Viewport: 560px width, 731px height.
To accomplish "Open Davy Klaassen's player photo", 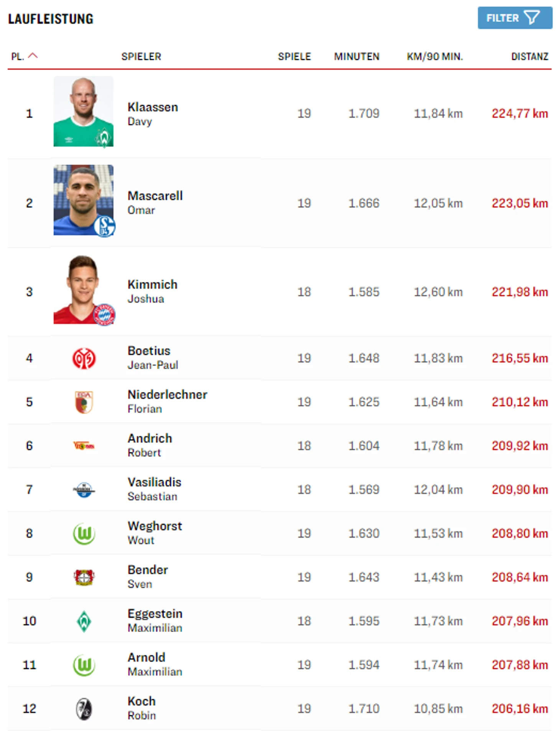I will point(84,111).
